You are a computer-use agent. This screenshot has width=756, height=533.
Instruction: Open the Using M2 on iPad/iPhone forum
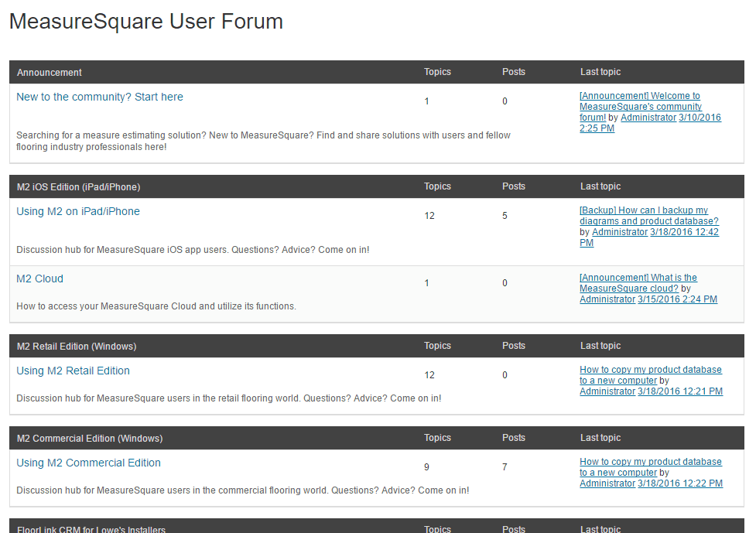pos(78,211)
